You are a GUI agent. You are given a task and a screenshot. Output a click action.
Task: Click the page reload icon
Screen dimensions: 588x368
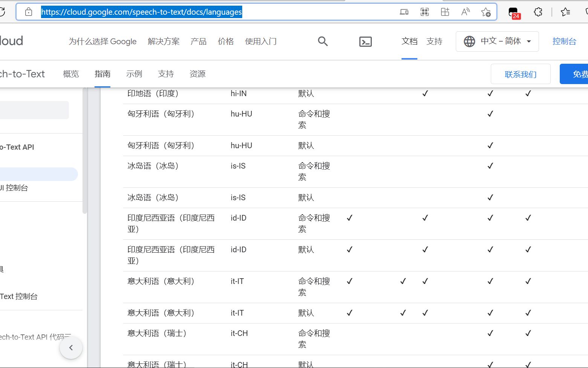pyautogui.click(x=2, y=12)
